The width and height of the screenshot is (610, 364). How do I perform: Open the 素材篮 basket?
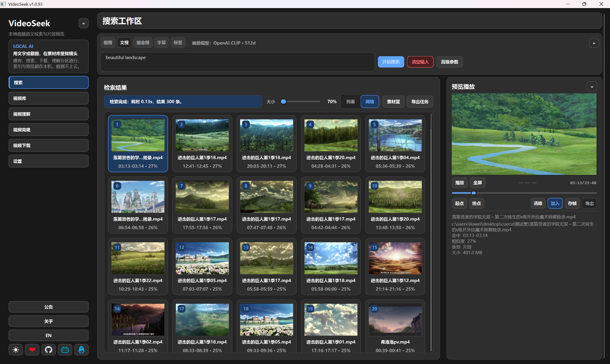pyautogui.click(x=393, y=101)
